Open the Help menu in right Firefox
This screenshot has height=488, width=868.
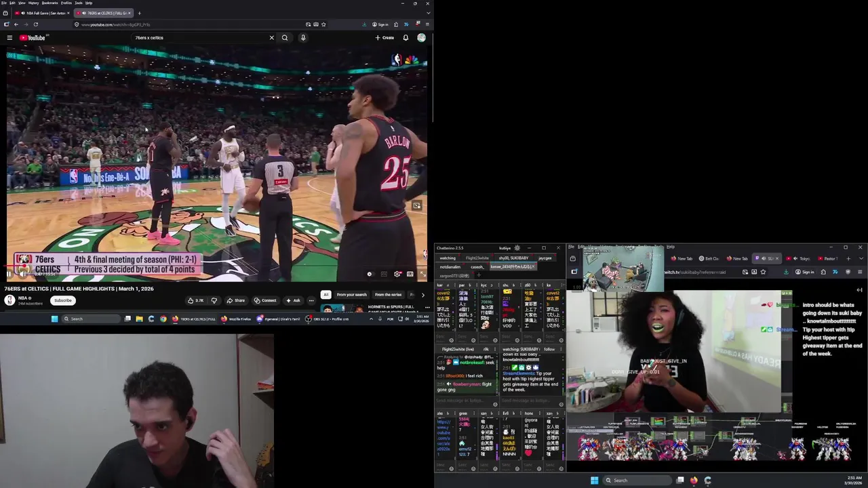[670, 247]
